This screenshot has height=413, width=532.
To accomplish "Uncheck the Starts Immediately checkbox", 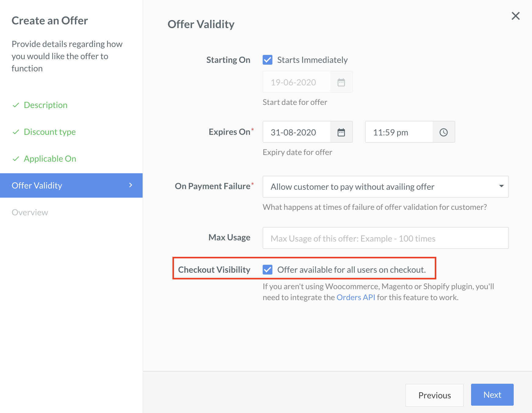I will point(268,60).
